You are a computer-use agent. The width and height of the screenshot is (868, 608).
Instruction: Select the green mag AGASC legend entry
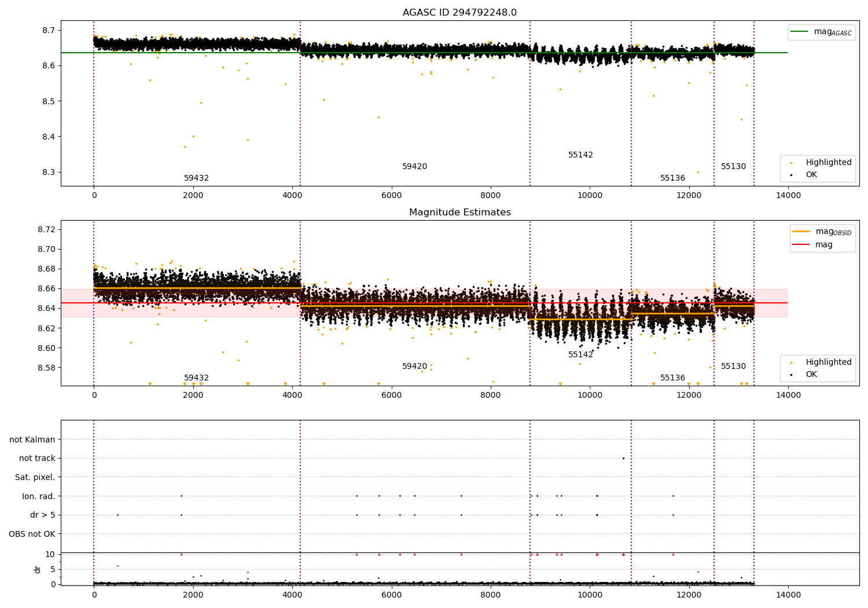[822, 32]
